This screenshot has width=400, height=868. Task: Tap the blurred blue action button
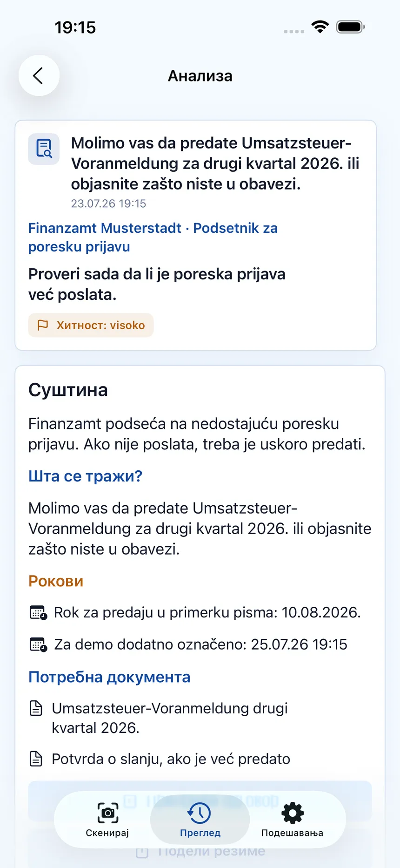pyautogui.click(x=200, y=801)
